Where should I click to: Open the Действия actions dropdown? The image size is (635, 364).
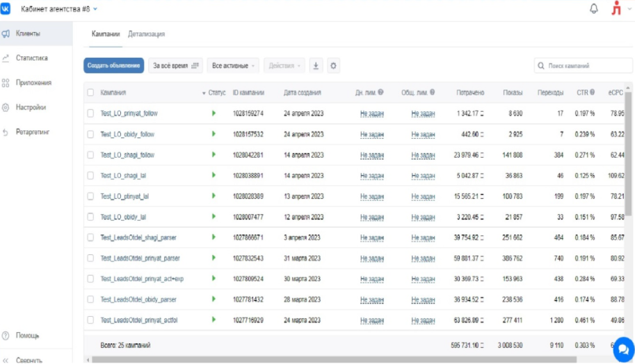click(284, 65)
